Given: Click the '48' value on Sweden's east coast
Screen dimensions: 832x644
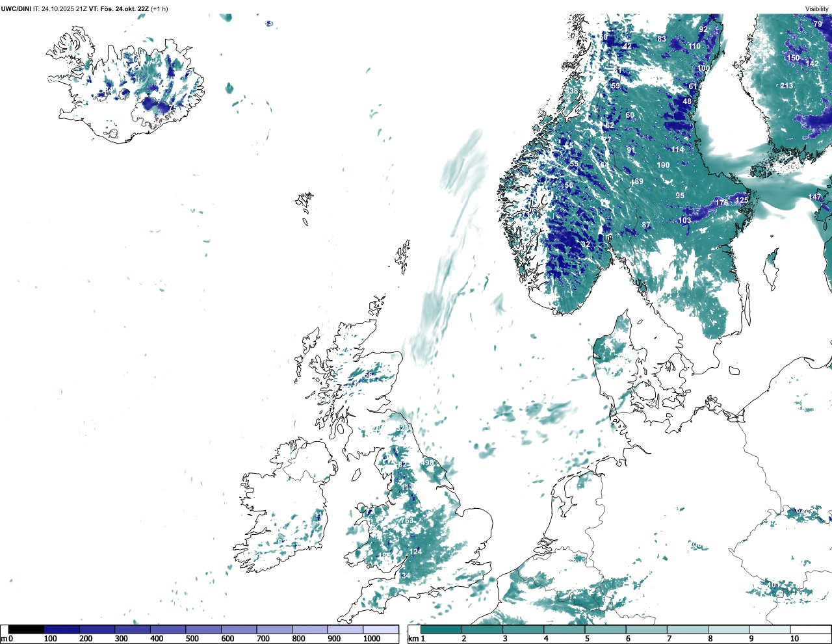Looking at the screenshot, I should tap(687, 101).
